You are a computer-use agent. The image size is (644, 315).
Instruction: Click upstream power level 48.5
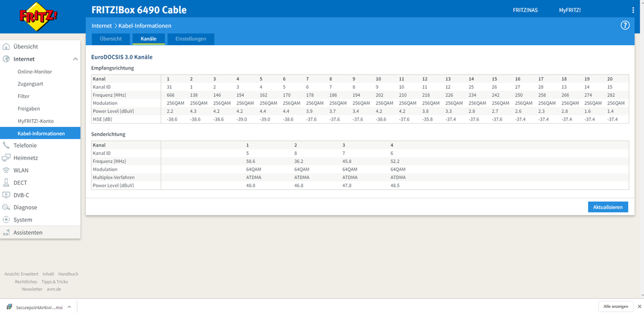(395, 186)
